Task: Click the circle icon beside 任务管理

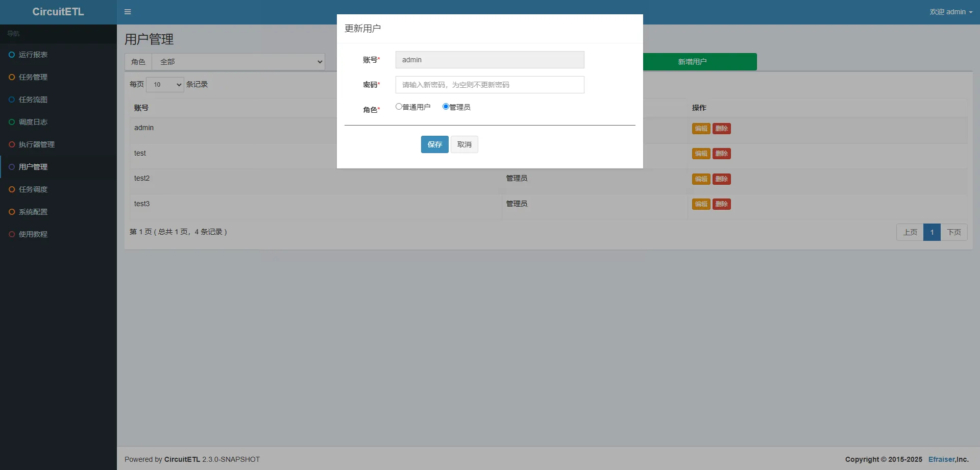Action: pyautogui.click(x=12, y=77)
